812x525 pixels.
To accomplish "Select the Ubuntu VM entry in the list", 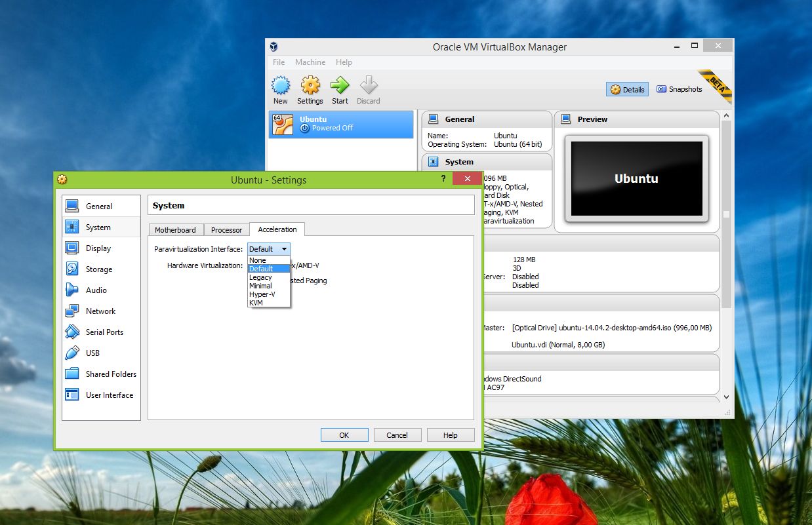I will 342,124.
